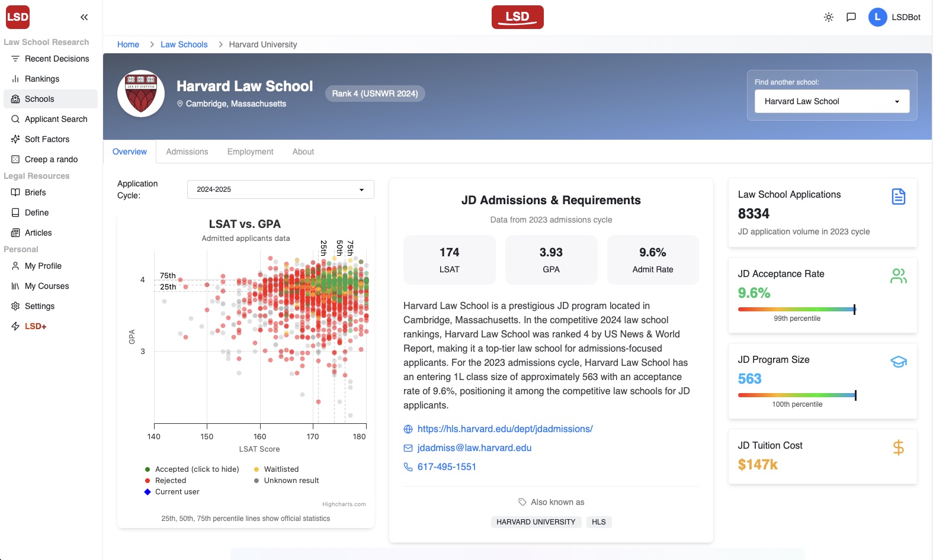
Task: Expand the Find another school dropdown
Action: point(832,102)
